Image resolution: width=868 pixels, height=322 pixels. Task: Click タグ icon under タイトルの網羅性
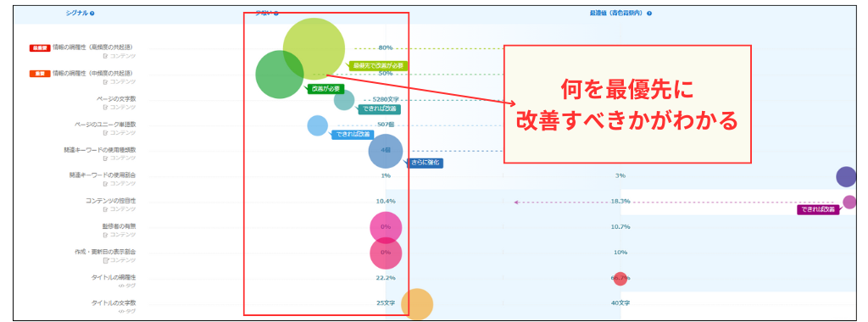[121, 286]
